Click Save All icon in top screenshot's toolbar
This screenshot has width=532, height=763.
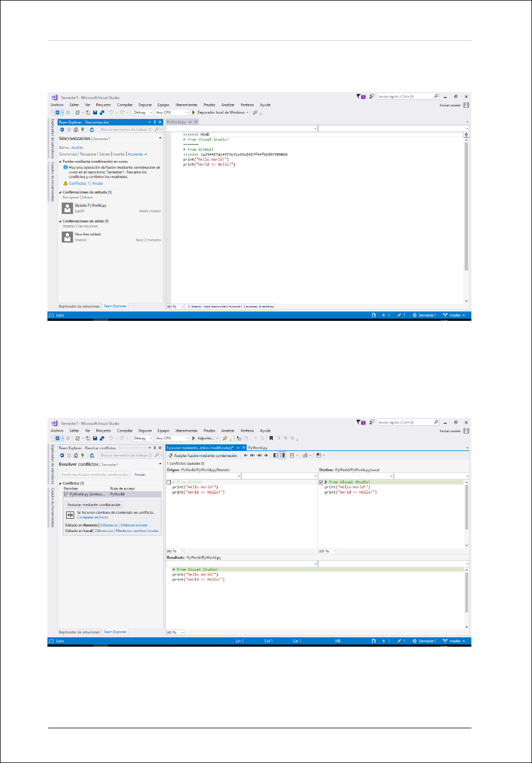pyautogui.click(x=101, y=112)
